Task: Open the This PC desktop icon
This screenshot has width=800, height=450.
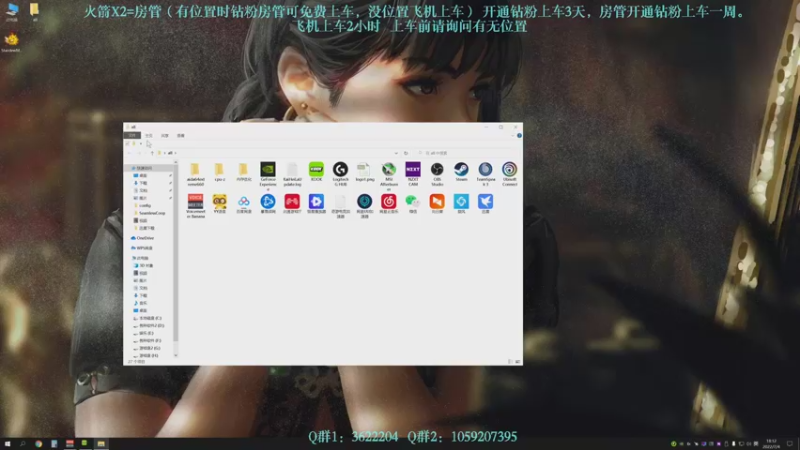Action: (12, 12)
